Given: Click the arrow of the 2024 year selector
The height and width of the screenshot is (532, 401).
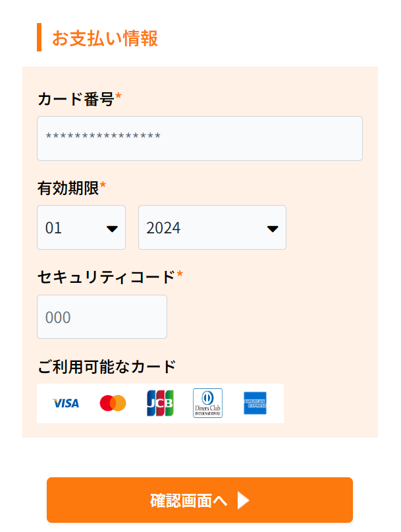Looking at the screenshot, I should (x=273, y=229).
